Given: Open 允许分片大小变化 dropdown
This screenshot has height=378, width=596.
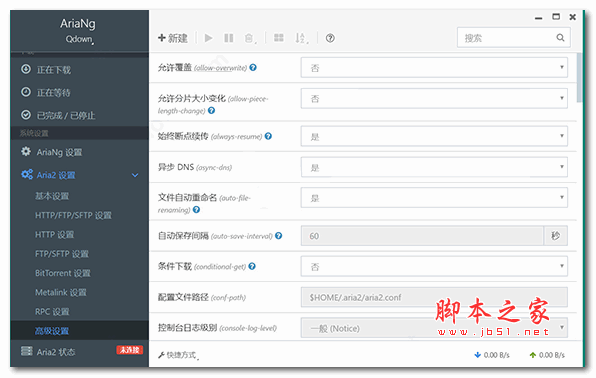Looking at the screenshot, I should click(434, 98).
